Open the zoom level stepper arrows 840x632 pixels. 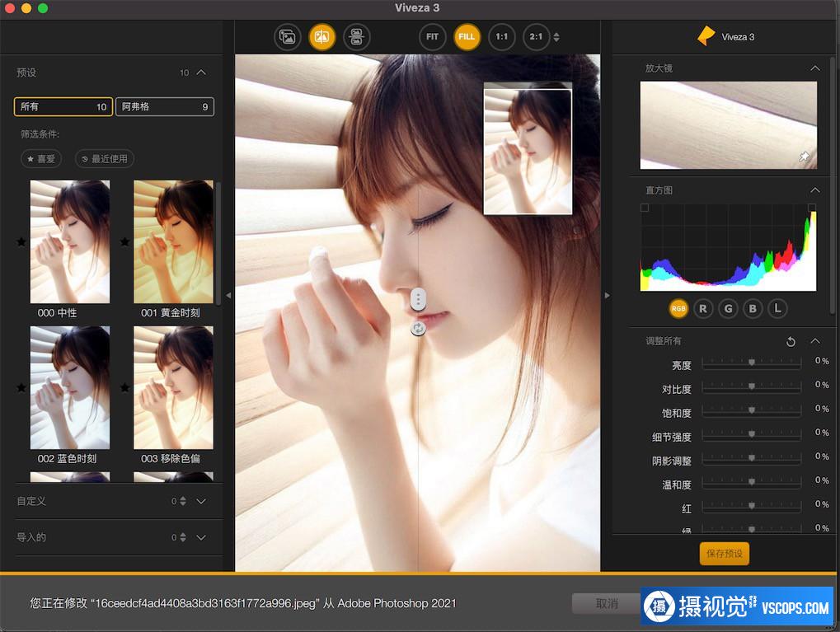click(x=556, y=37)
